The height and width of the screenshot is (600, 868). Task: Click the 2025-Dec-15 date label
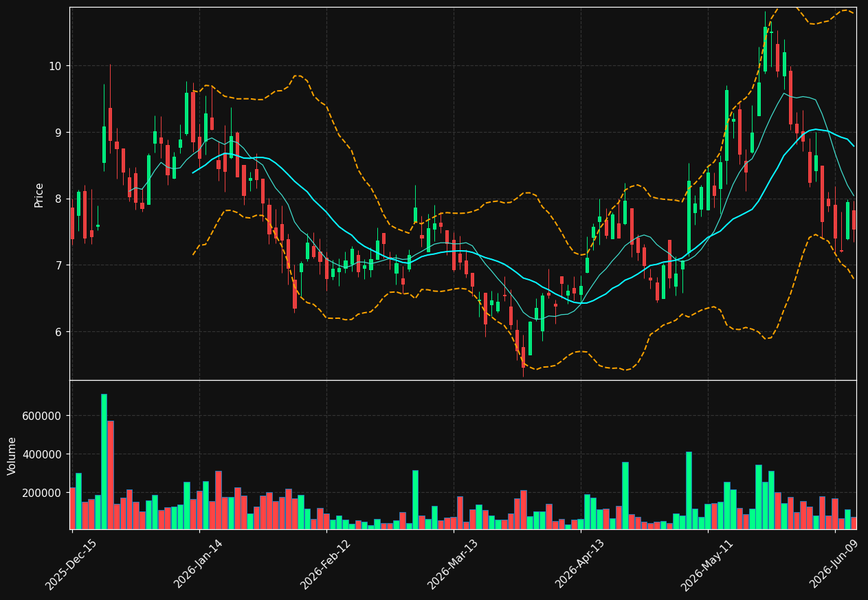[71, 564]
